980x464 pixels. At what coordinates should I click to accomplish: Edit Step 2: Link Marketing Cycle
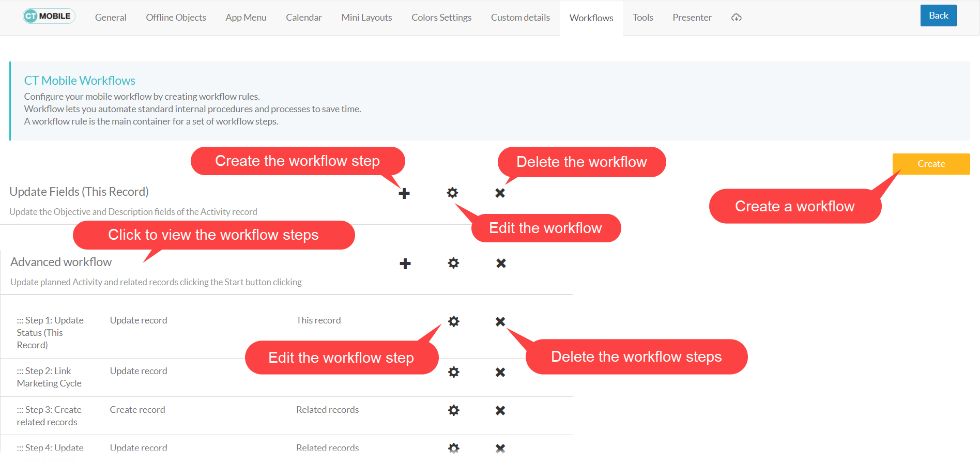point(454,372)
